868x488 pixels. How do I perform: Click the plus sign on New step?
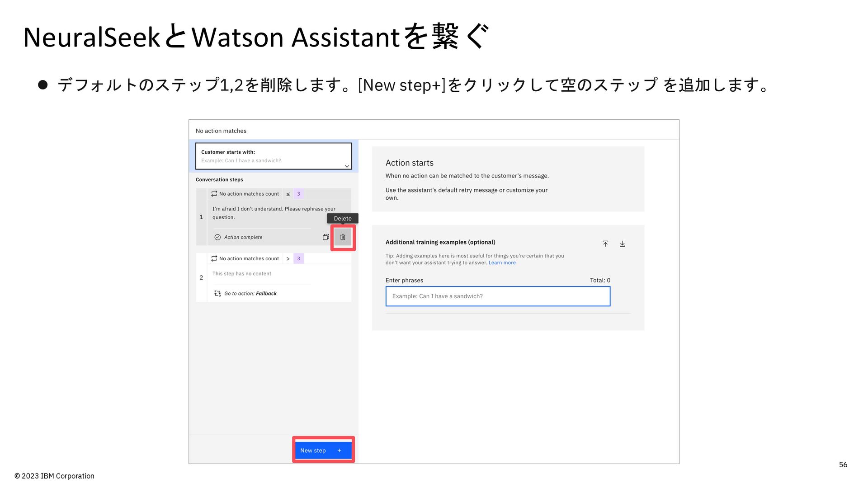(x=340, y=450)
